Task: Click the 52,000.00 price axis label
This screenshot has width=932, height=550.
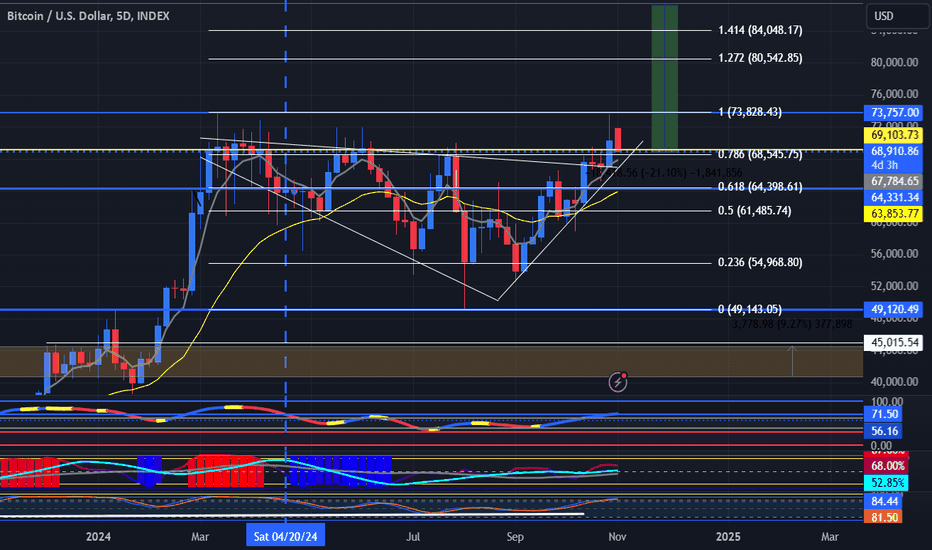Action: coord(894,286)
